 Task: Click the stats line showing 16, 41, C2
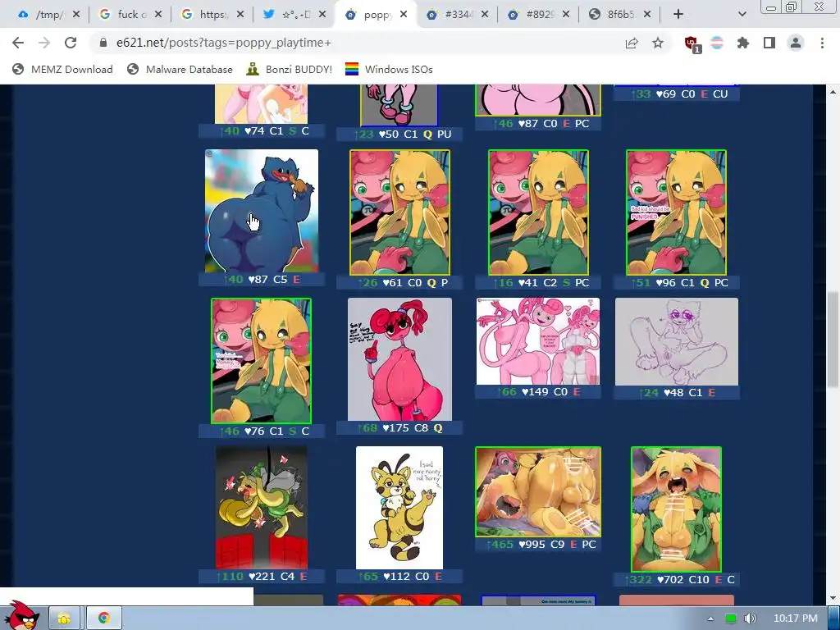[x=538, y=282]
